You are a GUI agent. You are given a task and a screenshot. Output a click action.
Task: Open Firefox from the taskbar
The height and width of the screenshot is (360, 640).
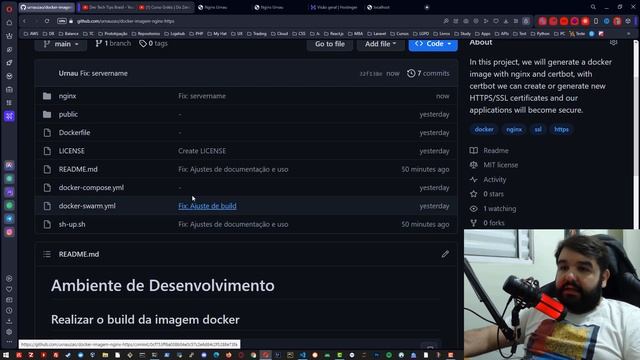click(229, 355)
